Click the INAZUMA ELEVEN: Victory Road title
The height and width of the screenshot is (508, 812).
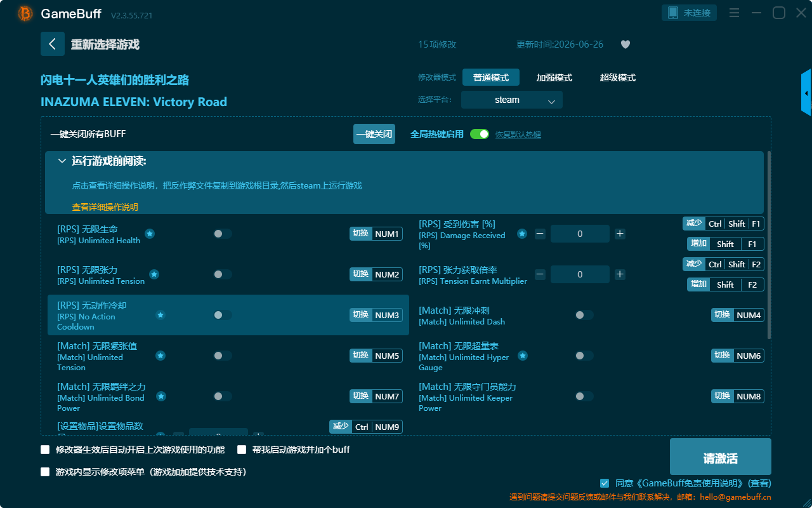(x=134, y=102)
